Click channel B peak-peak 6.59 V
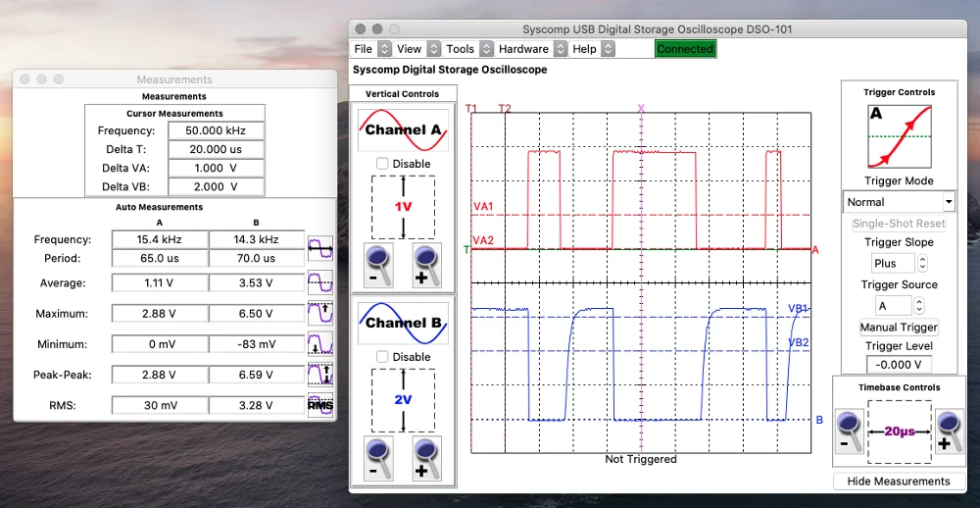 [x=256, y=375]
